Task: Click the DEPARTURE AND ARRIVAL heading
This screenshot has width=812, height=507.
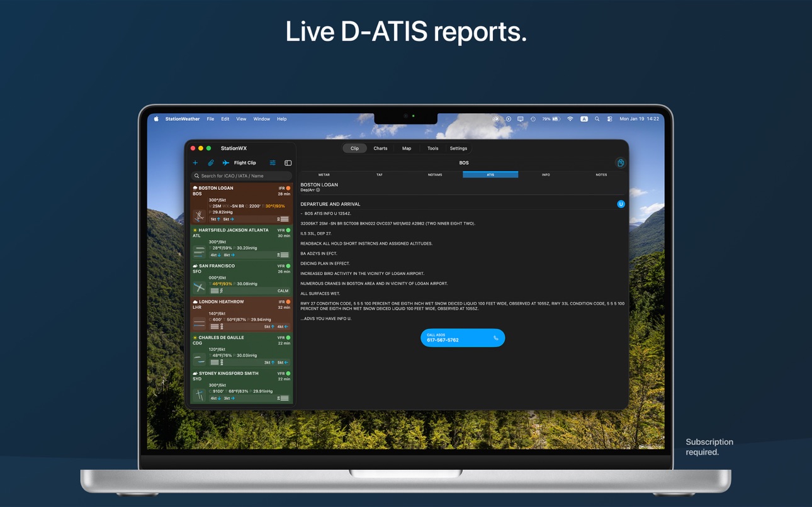Action: (x=330, y=204)
